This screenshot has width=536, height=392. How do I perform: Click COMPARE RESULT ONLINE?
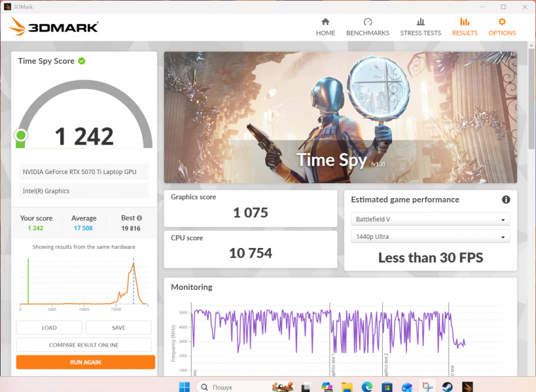84,345
